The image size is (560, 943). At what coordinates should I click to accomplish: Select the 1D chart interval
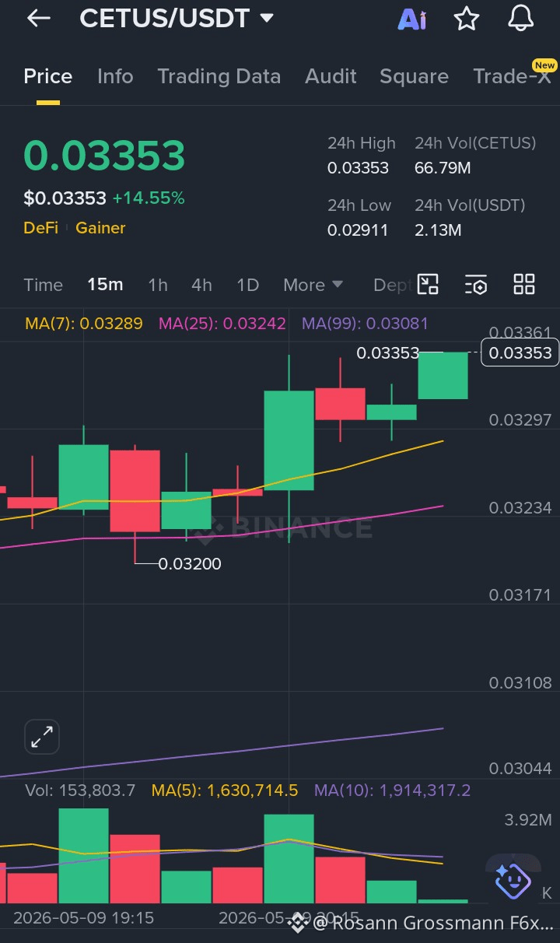pos(247,285)
